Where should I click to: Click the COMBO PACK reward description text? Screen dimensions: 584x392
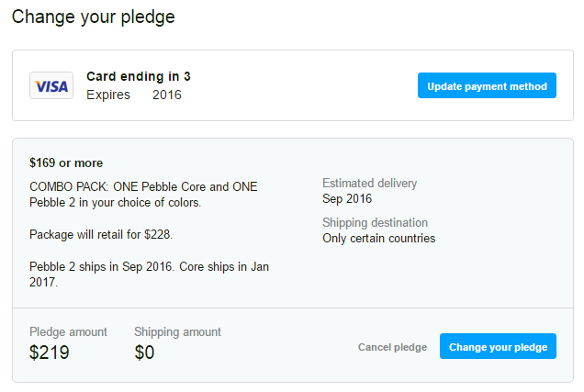coord(143,195)
